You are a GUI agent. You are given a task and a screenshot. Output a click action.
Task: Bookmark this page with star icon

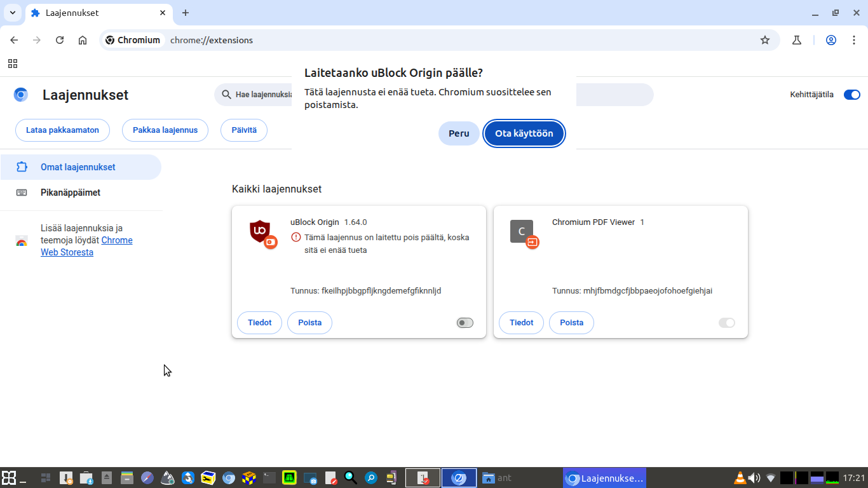pos(765,40)
